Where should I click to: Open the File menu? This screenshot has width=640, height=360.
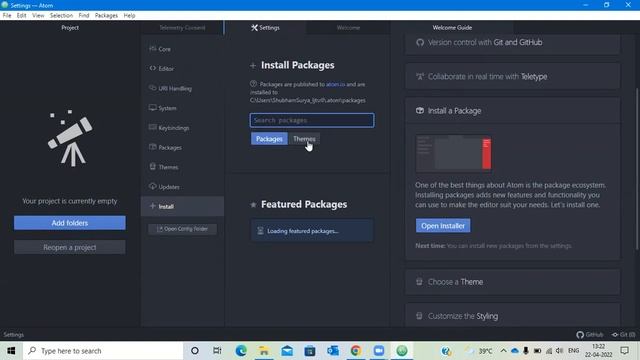coord(7,16)
